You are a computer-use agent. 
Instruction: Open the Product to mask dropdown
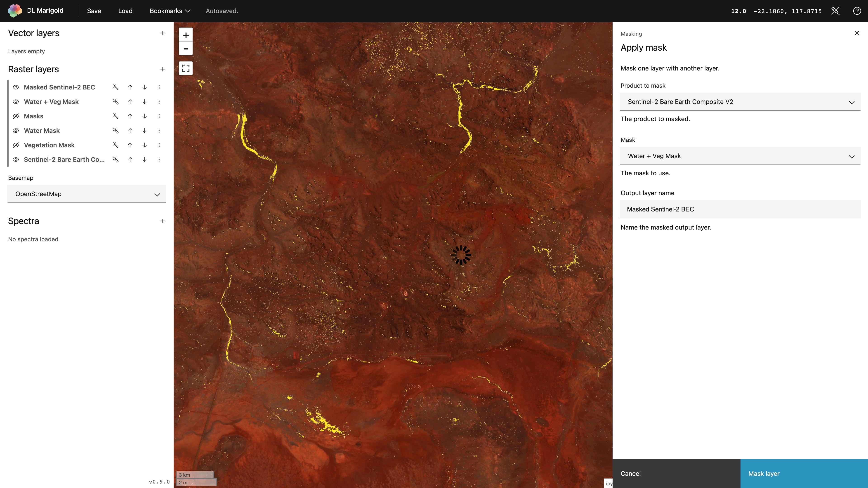point(740,102)
